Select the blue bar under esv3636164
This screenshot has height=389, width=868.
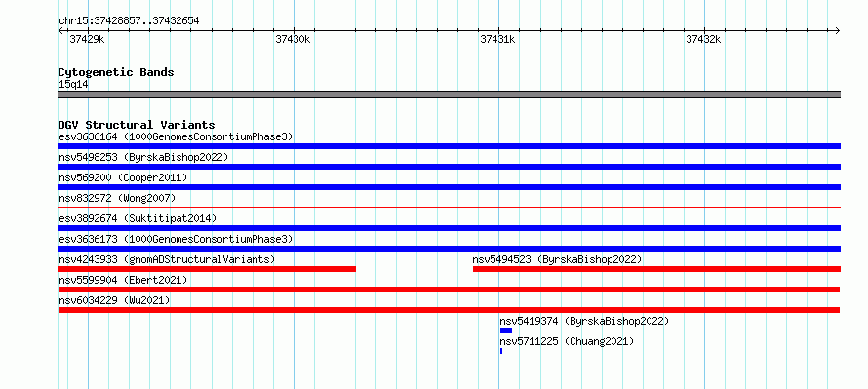coord(449,146)
